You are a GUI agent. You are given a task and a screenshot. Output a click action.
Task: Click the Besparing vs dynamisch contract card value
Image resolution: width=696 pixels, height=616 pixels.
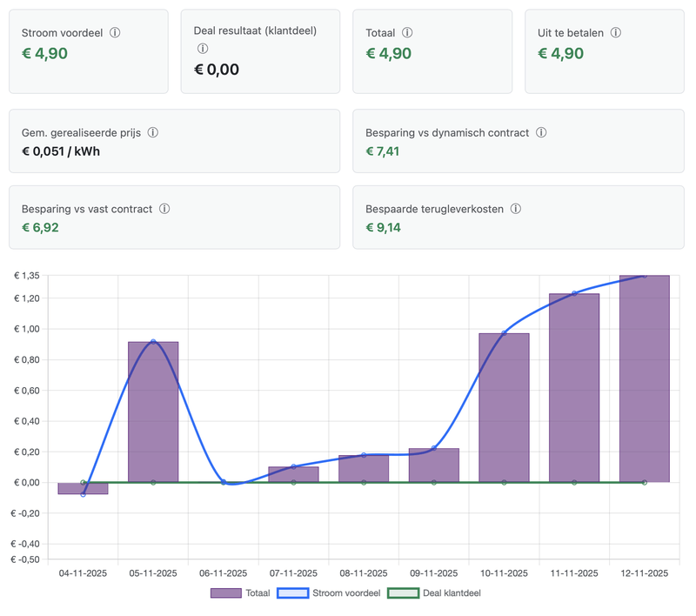(x=383, y=151)
